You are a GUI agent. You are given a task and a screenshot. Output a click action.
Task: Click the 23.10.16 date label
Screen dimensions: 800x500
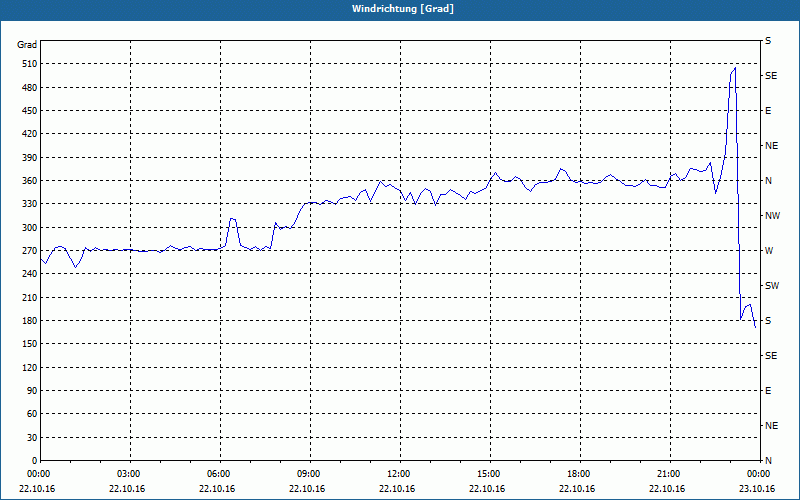point(757,489)
